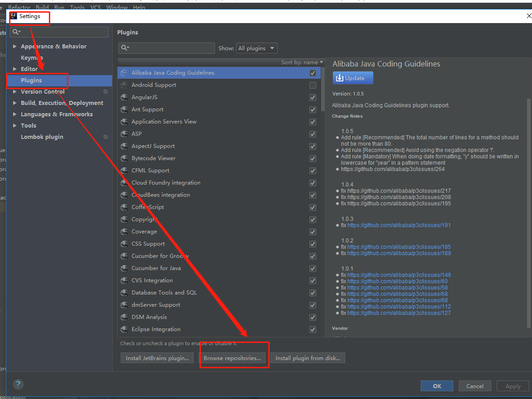Screen dimensions: 532x399
Task: Click the project-level icon beside Version Control
Action: tap(105, 91)
